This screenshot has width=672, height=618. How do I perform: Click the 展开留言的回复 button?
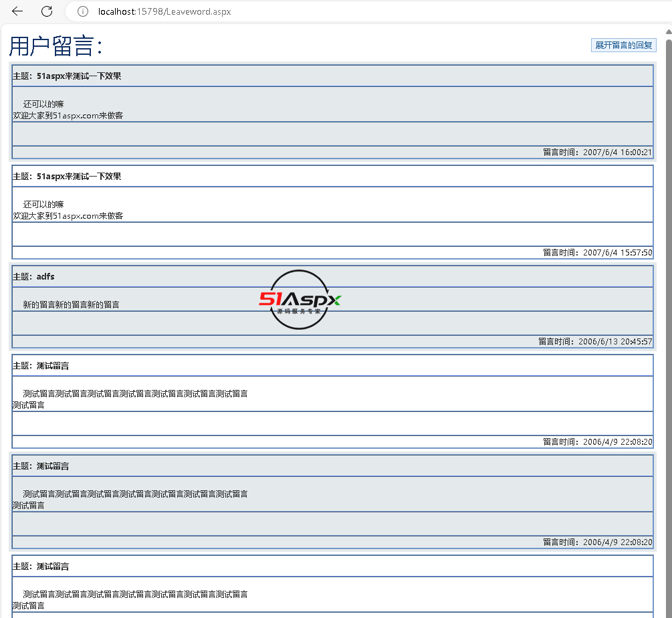624,45
